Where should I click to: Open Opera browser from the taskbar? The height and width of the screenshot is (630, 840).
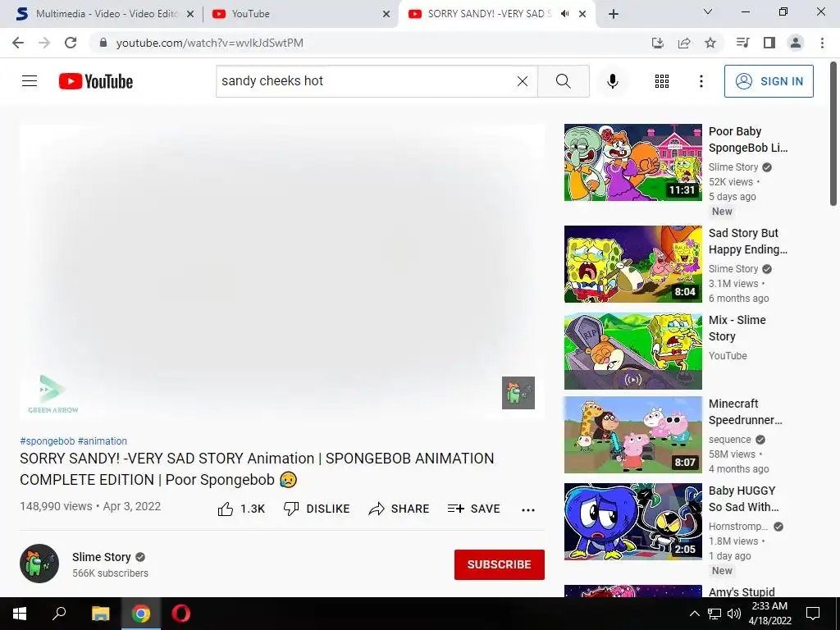pyautogui.click(x=181, y=614)
